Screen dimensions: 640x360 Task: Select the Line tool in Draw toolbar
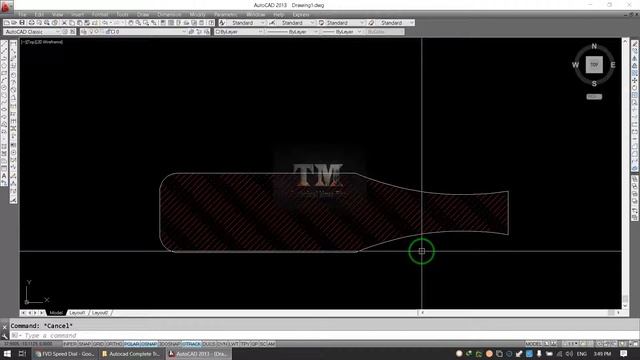4,43
